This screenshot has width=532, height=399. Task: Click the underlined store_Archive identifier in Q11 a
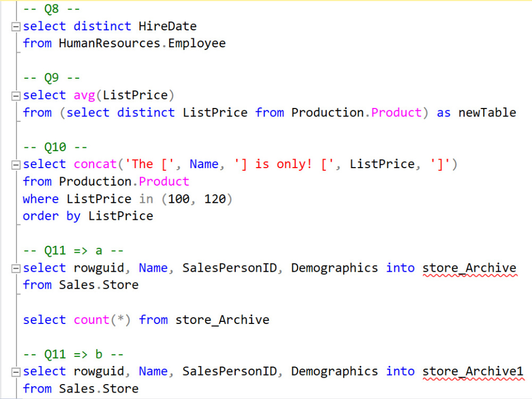[x=470, y=268]
